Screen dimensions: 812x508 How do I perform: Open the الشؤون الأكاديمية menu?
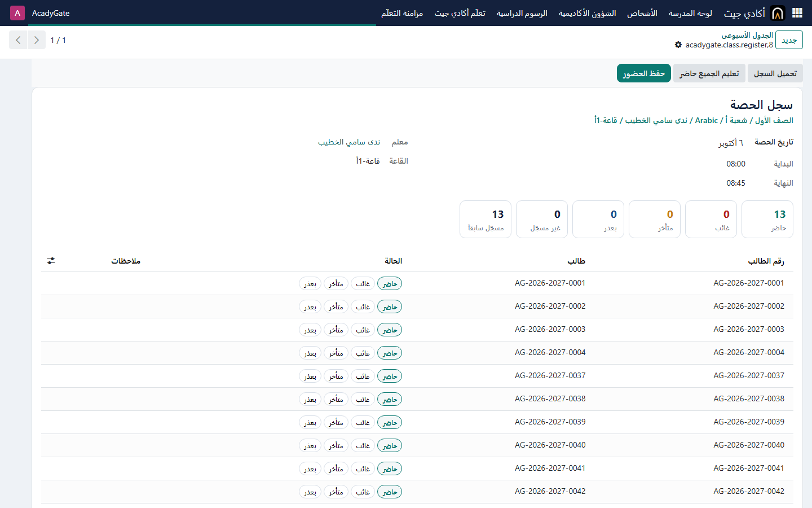point(587,13)
